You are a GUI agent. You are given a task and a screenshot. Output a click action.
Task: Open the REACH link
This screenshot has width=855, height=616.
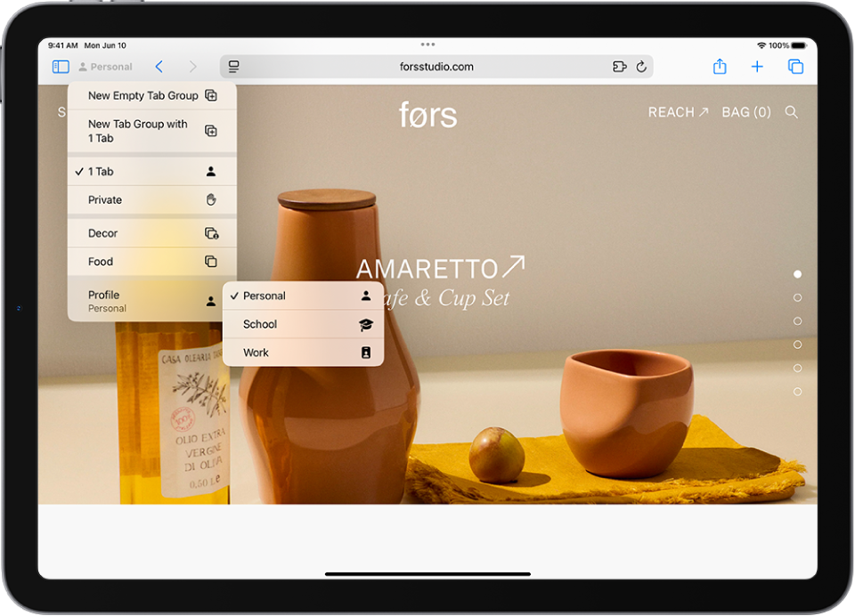678,112
